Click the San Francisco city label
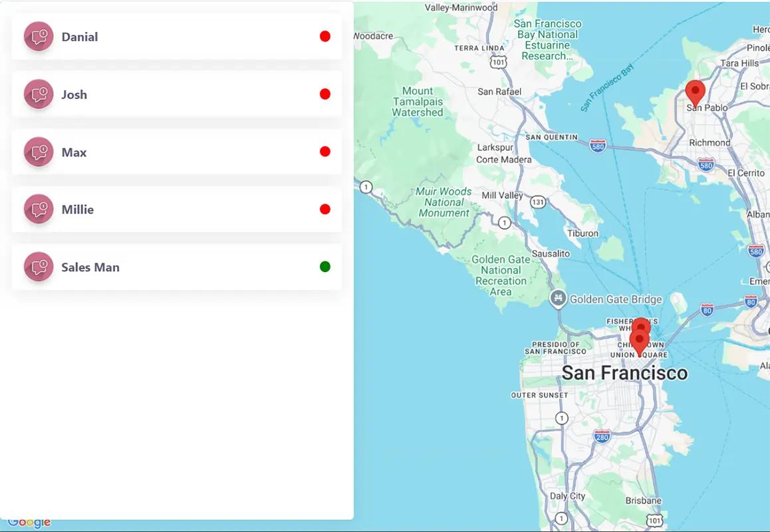 [624, 373]
